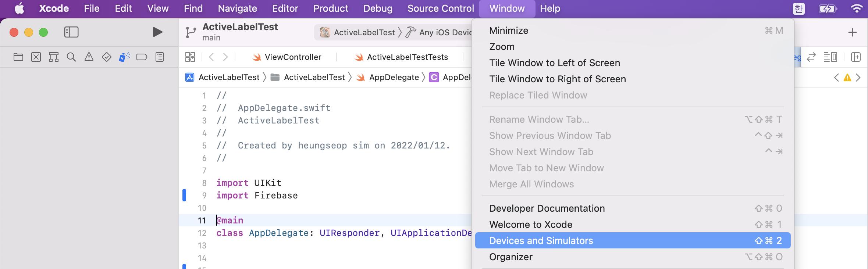
Task: Toggle the add editor on right button
Action: pos(856,57)
